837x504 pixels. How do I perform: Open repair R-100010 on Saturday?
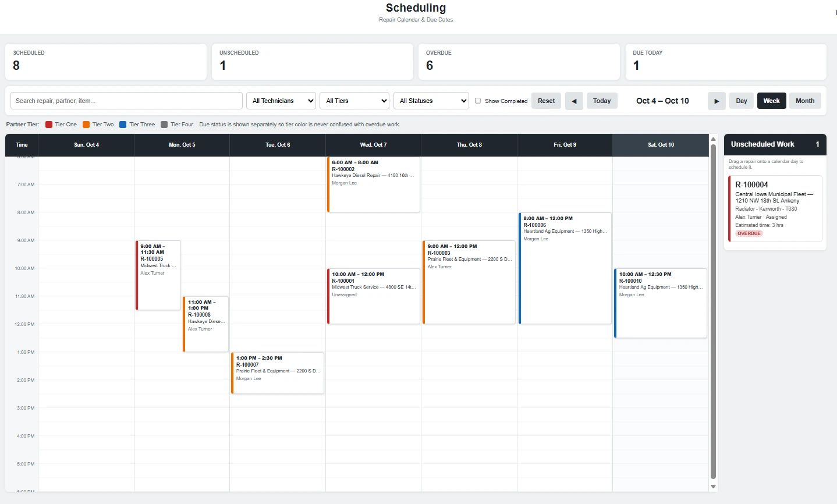(x=661, y=303)
